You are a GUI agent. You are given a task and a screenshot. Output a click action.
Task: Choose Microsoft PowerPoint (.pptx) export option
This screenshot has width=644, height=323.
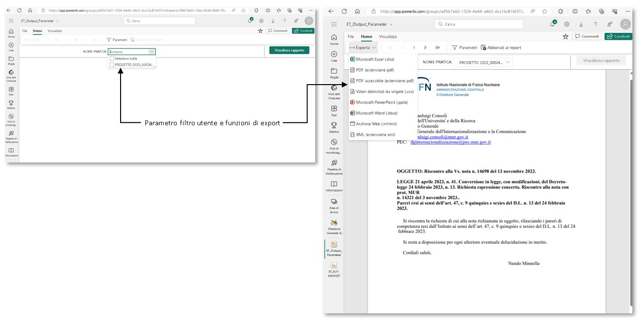pos(382,103)
